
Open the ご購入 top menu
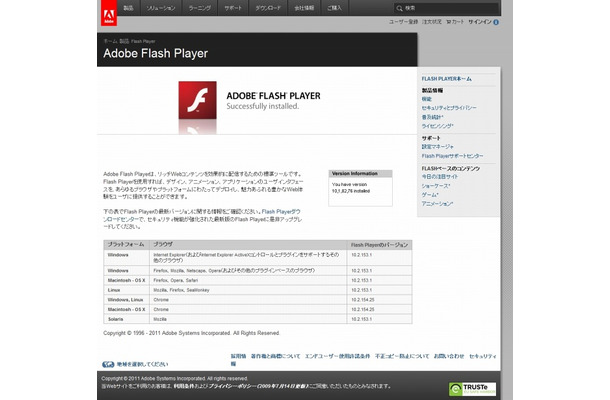[x=334, y=8]
